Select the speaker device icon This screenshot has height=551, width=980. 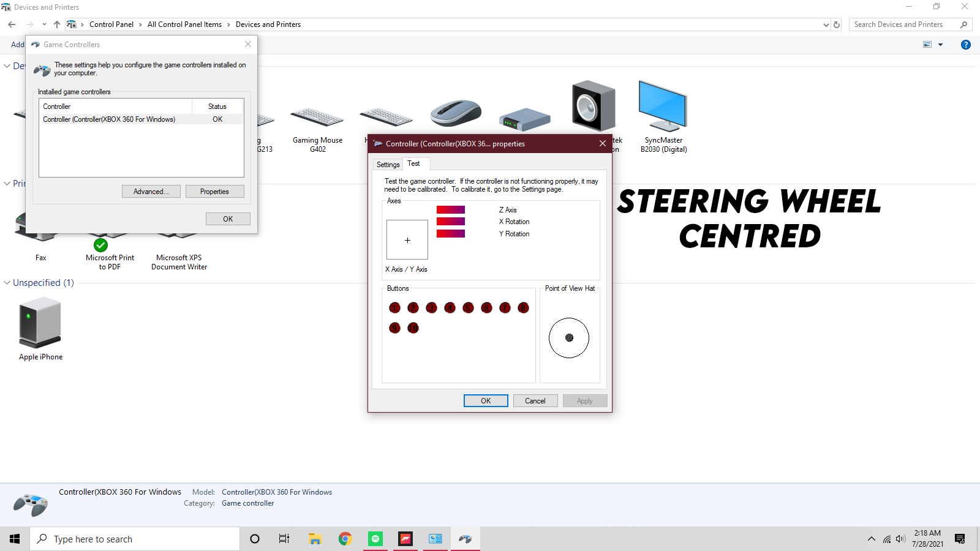593,105
